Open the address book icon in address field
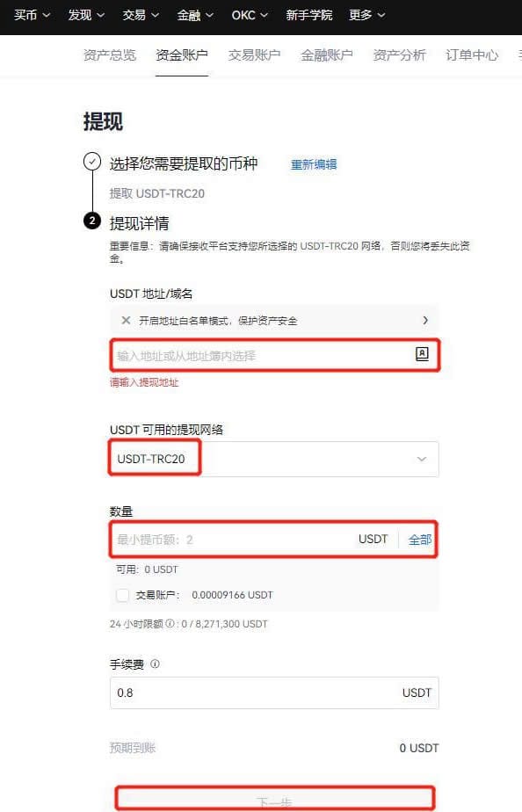 [422, 354]
